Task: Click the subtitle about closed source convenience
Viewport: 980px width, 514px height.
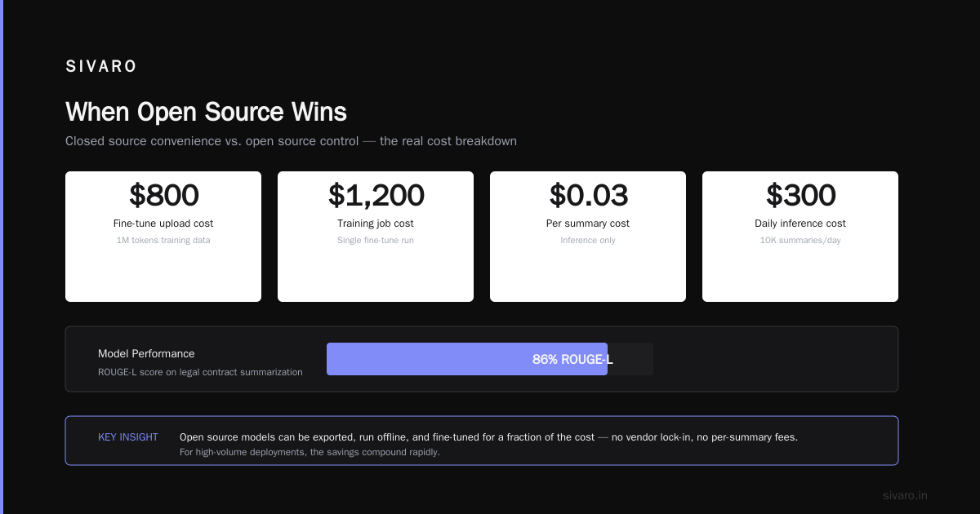Action: (x=291, y=141)
